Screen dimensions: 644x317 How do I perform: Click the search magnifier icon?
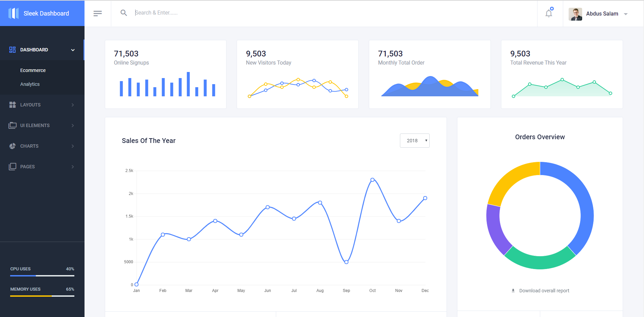(124, 13)
